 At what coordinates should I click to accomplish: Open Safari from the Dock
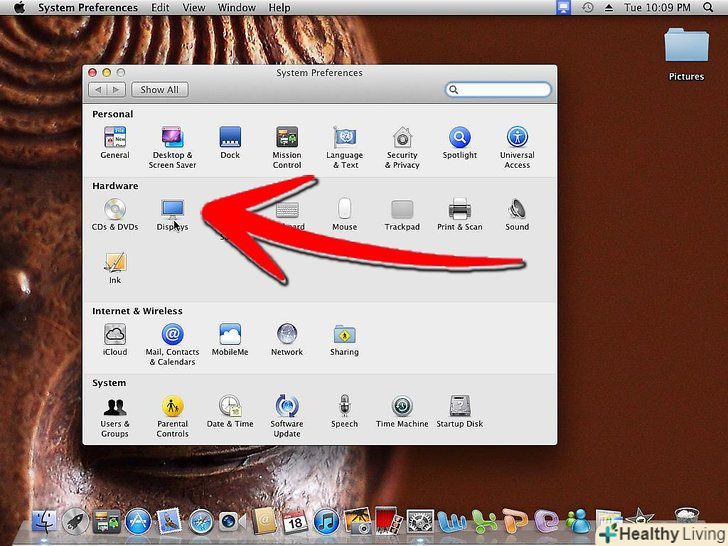coord(200,521)
